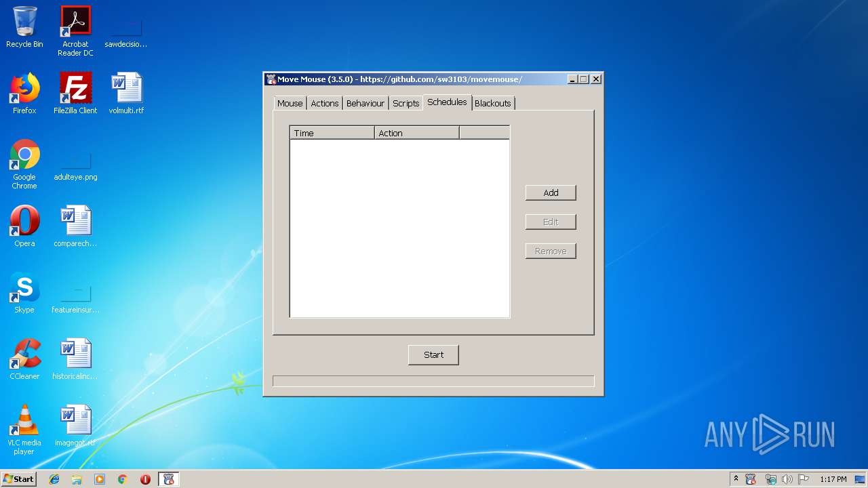868x488 pixels.
Task: Click Show Desktop button in taskbar corner
Action: [861, 479]
